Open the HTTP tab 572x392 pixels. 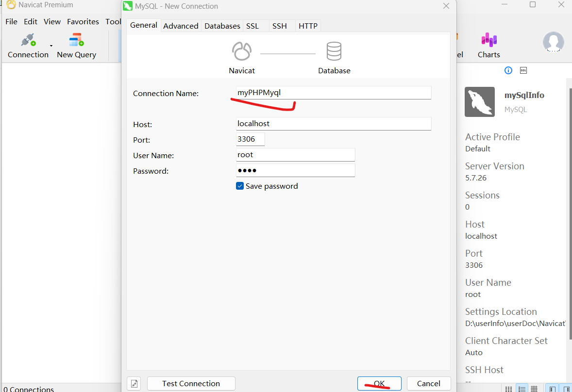[308, 26]
